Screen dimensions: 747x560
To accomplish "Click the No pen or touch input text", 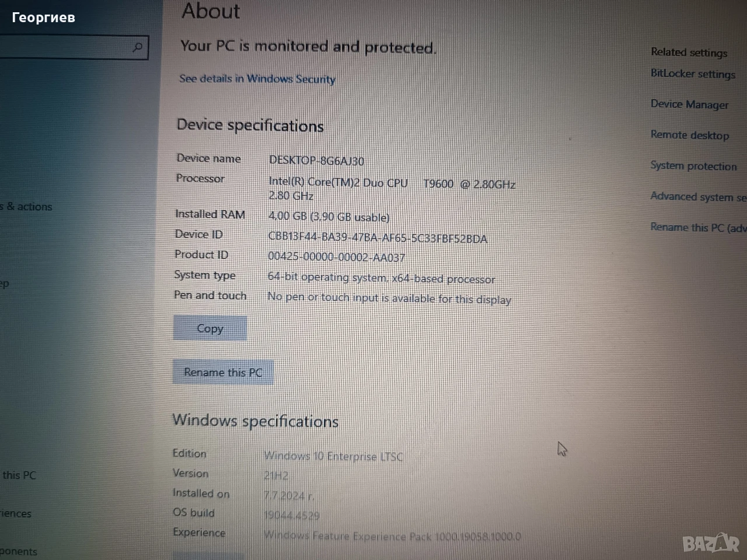I will click(x=389, y=299).
